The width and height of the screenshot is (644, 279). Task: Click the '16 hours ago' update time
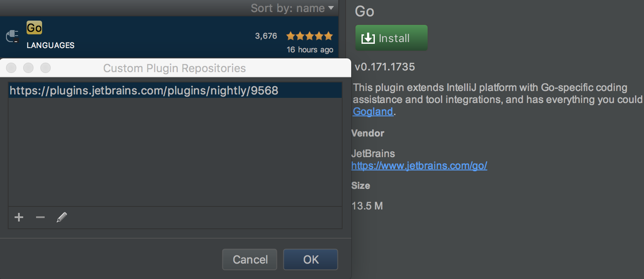pyautogui.click(x=310, y=50)
